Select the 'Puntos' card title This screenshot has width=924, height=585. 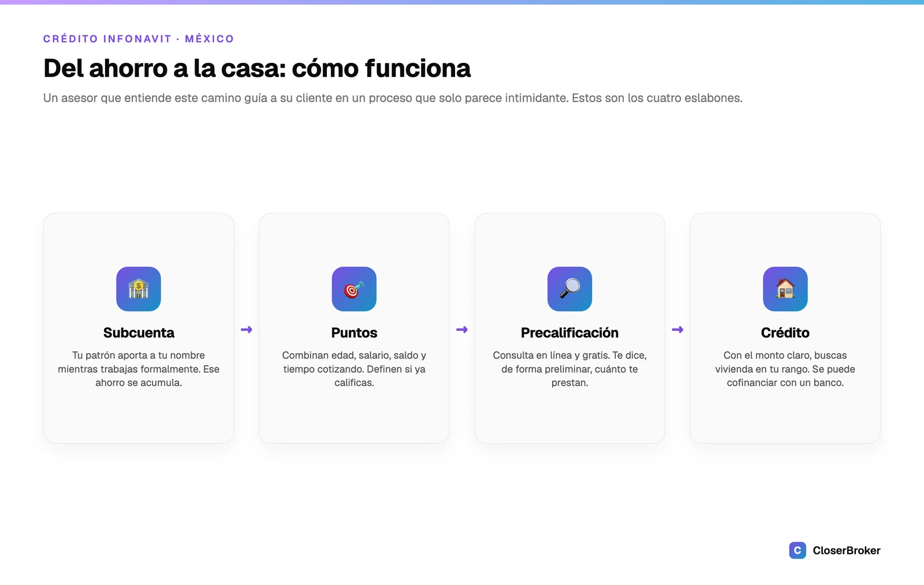pos(354,333)
